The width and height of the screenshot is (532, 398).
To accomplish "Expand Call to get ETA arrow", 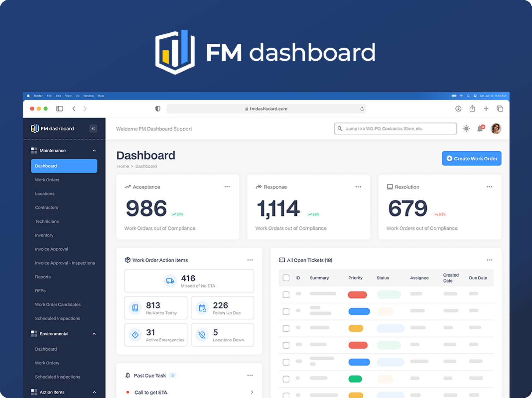I will 252,392.
